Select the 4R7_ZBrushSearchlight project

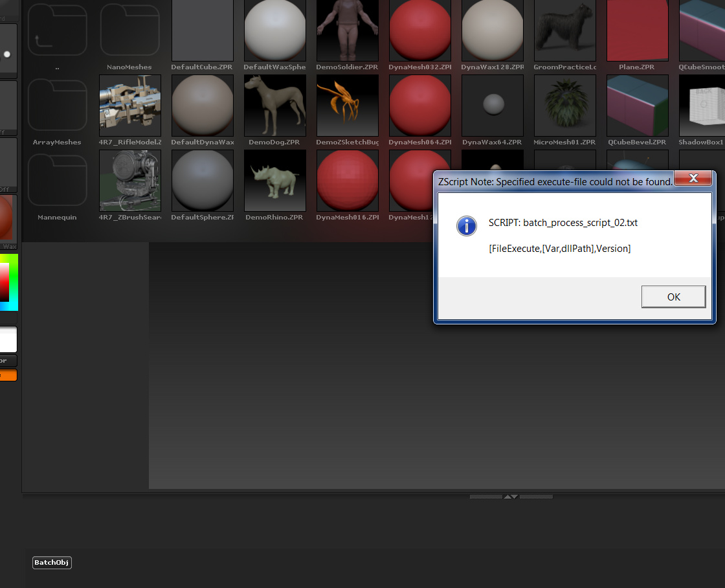pos(130,181)
